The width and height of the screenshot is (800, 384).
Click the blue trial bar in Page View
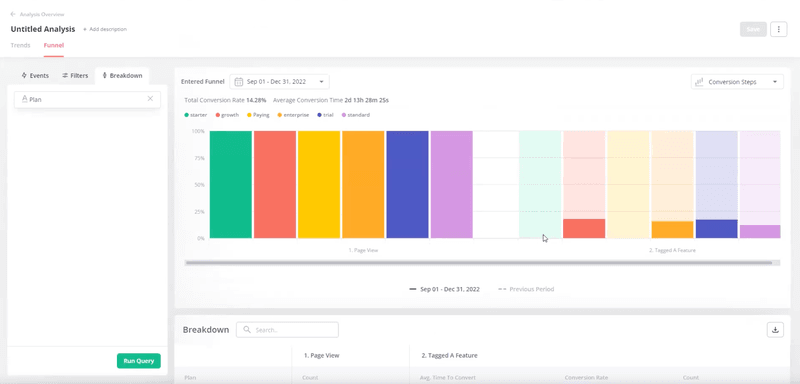tap(407, 185)
